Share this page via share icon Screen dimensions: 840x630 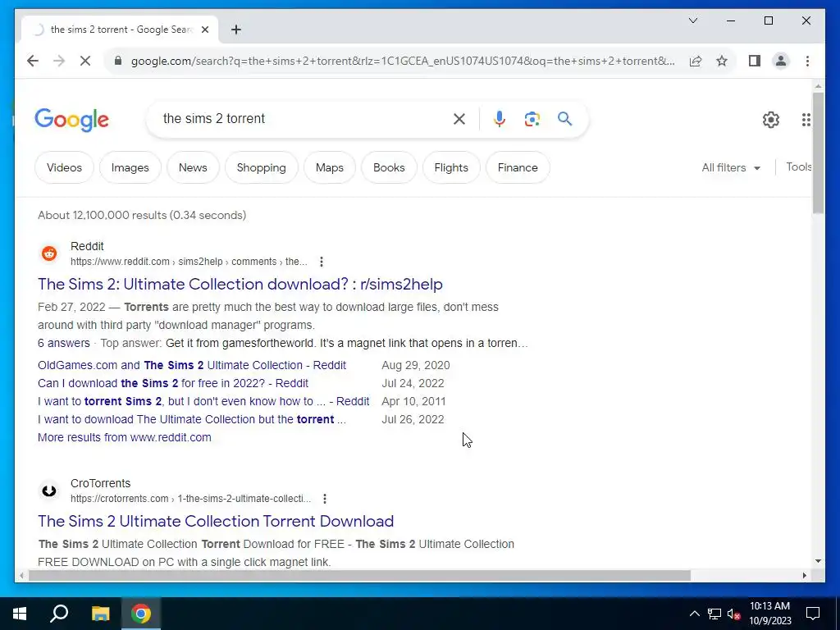click(696, 61)
